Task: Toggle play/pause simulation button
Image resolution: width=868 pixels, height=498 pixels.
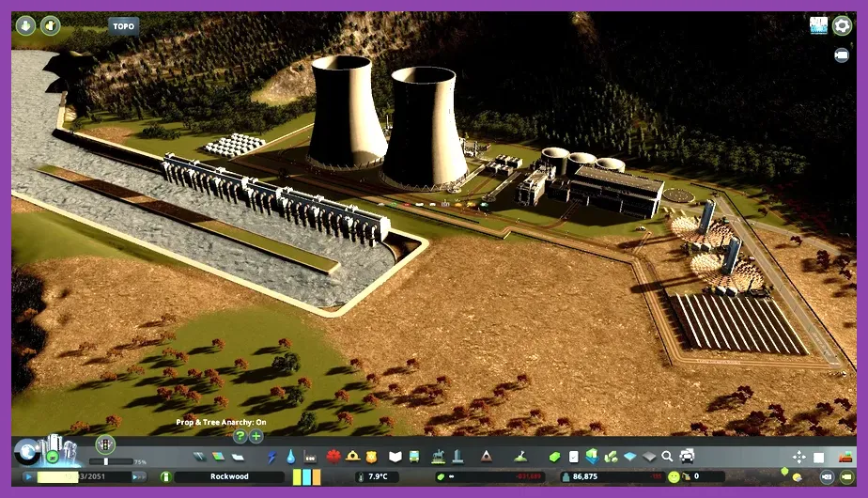Action: point(28,476)
